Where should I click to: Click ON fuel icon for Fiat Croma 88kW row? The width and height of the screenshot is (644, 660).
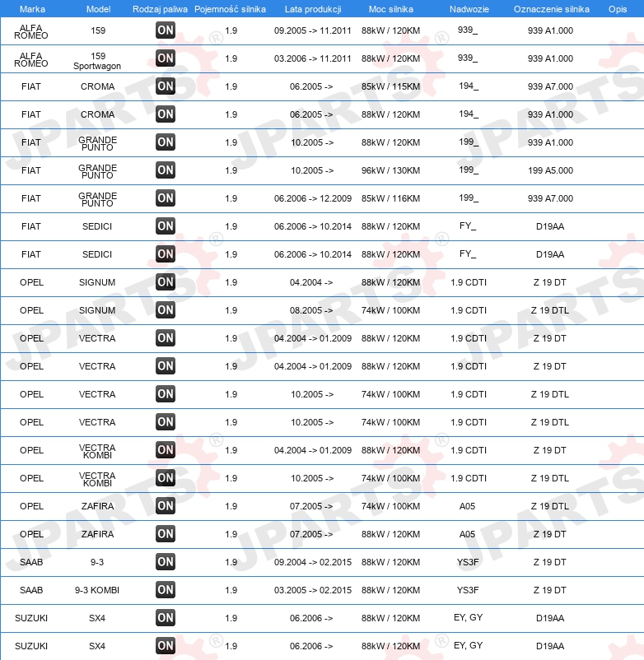pos(165,114)
